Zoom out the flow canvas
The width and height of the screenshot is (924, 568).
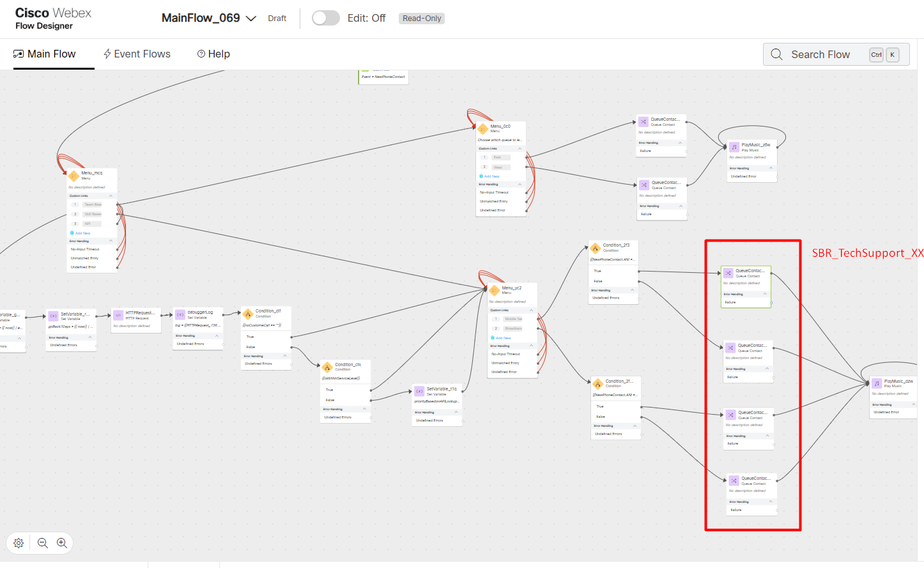(43, 543)
